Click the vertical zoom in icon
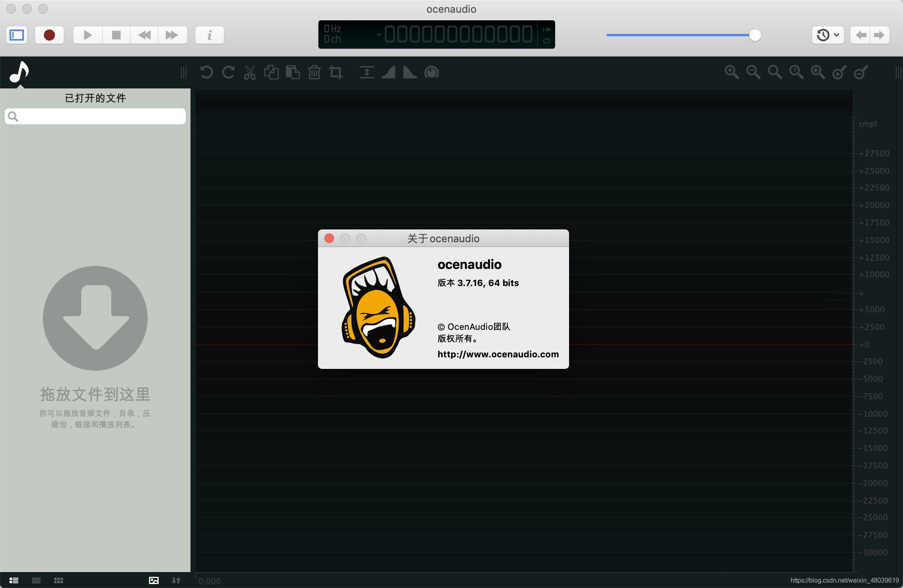This screenshot has width=903, height=588. [839, 73]
